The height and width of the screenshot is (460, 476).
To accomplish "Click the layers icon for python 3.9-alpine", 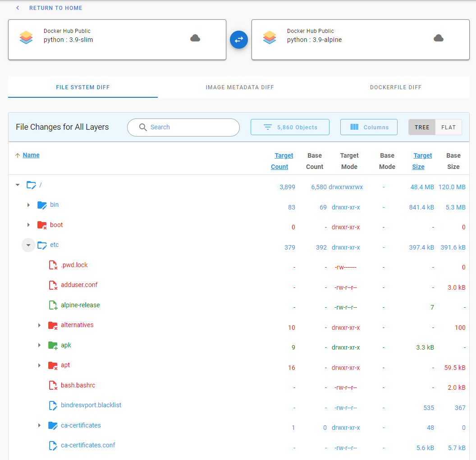I will point(270,38).
